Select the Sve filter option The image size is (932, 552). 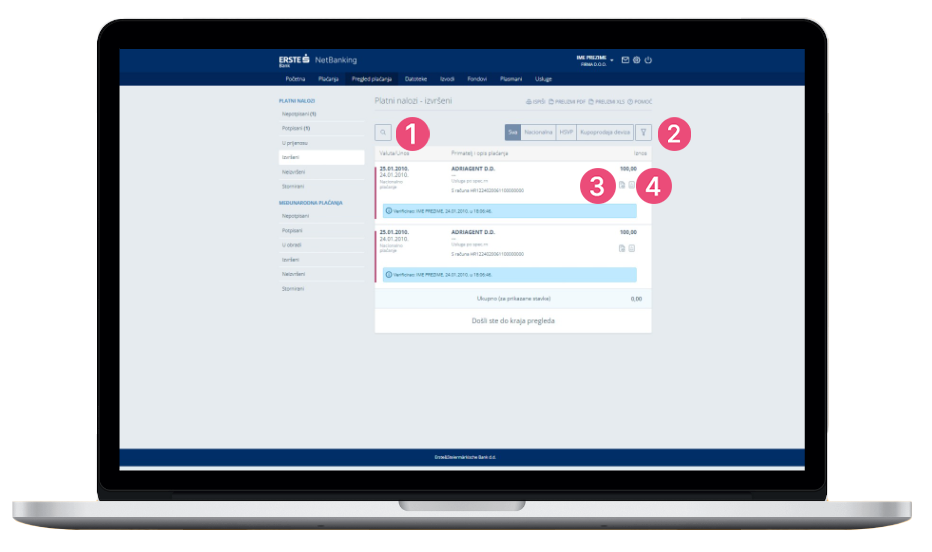click(x=513, y=132)
